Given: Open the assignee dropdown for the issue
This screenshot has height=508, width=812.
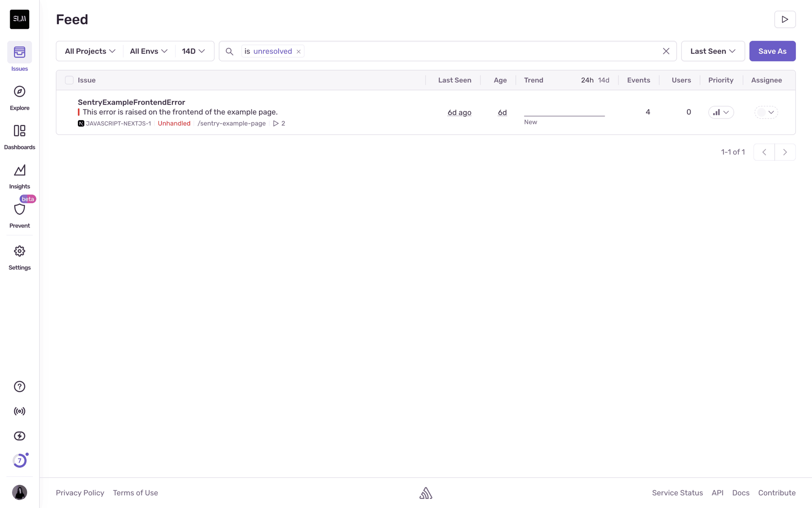Looking at the screenshot, I should click(766, 112).
